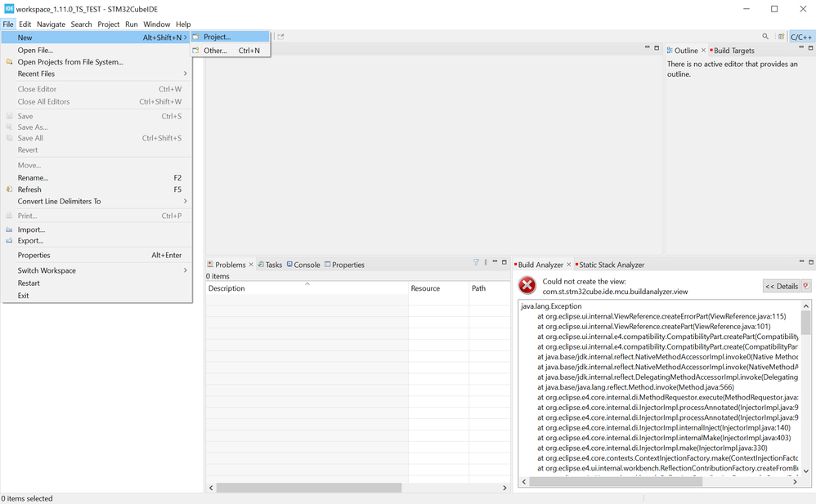This screenshot has height=504, width=816.
Task: Click the Problems view filter funnel icon
Action: click(x=476, y=262)
